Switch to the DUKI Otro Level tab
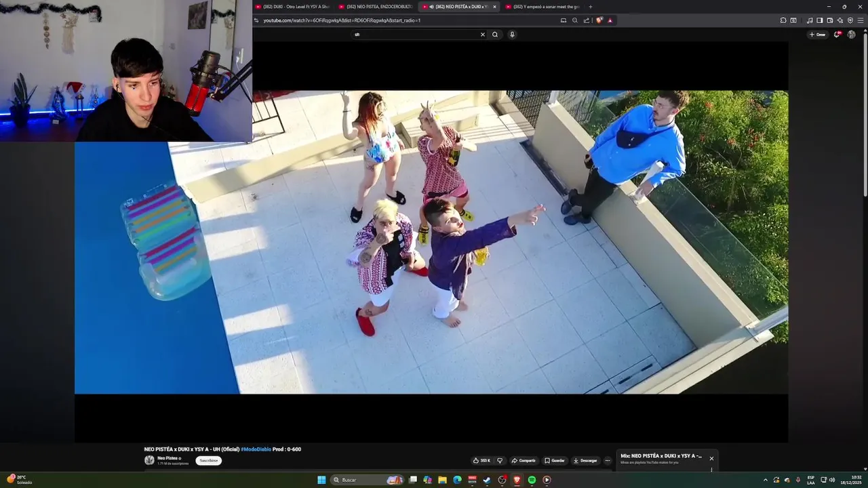Screen dimensions: 868x488 (293, 7)
